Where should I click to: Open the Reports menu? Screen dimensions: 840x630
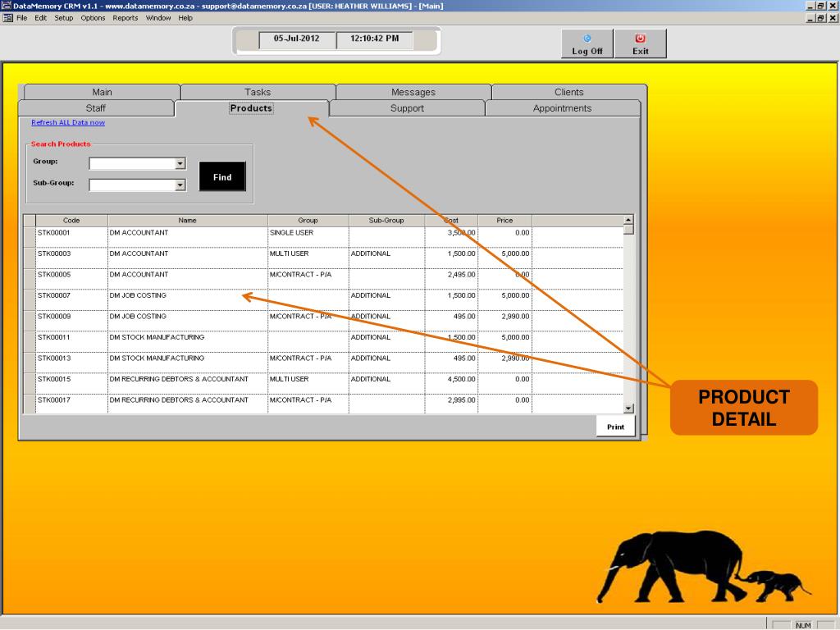click(x=126, y=18)
